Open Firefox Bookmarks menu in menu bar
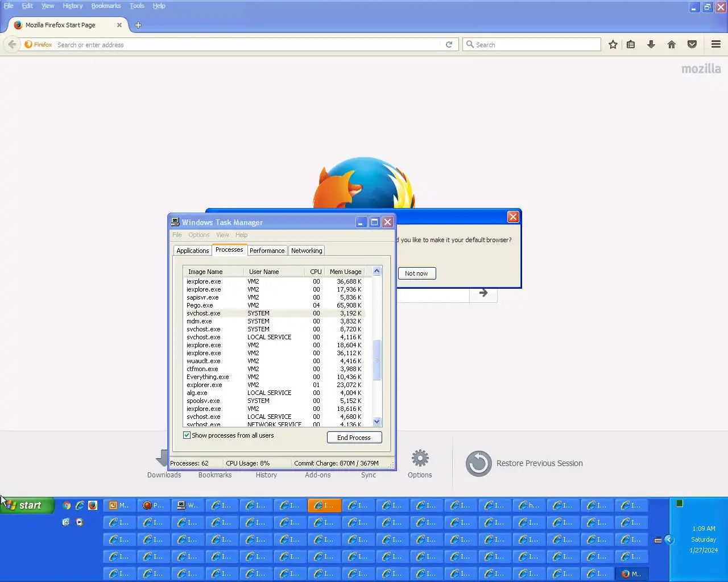Image resolution: width=728 pixels, height=582 pixels. click(x=106, y=6)
